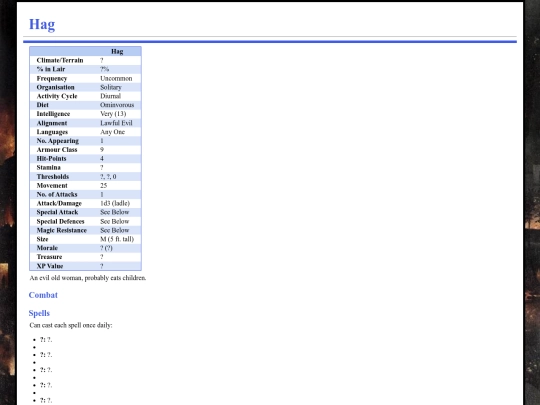Image resolution: width=540 pixels, height=405 pixels.
Task: Click the Hag table header
Action: click(x=117, y=51)
